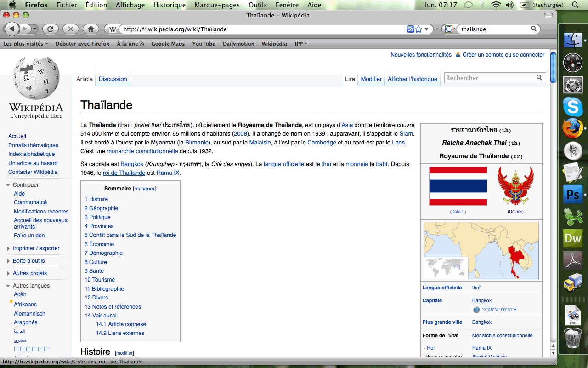Screen dimensions: 588x368
Task: Click the Google Maps bookmark
Action: 168,44
